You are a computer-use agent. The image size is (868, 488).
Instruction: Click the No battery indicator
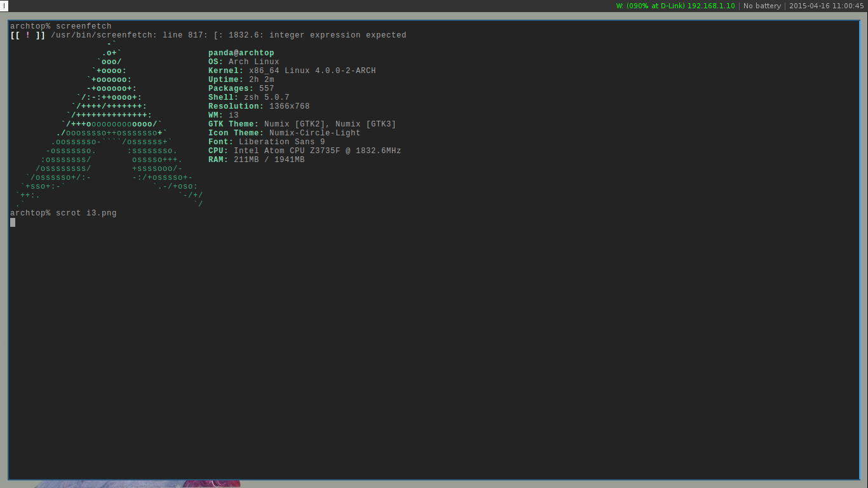tap(762, 6)
